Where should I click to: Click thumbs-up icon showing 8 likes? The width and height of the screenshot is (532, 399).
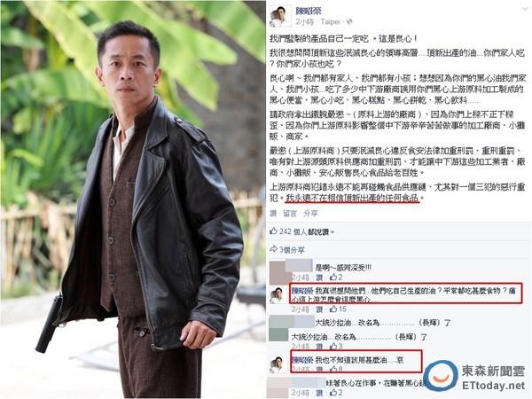click(x=333, y=369)
